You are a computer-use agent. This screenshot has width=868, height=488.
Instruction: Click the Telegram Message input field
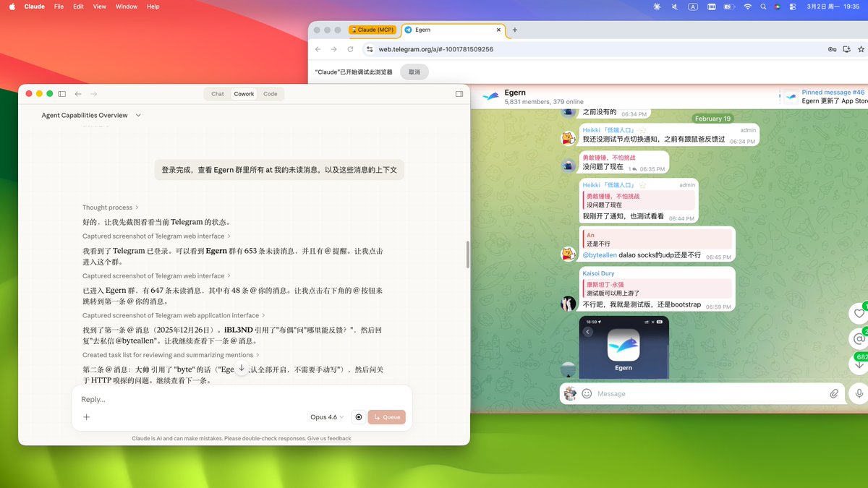pyautogui.click(x=709, y=393)
